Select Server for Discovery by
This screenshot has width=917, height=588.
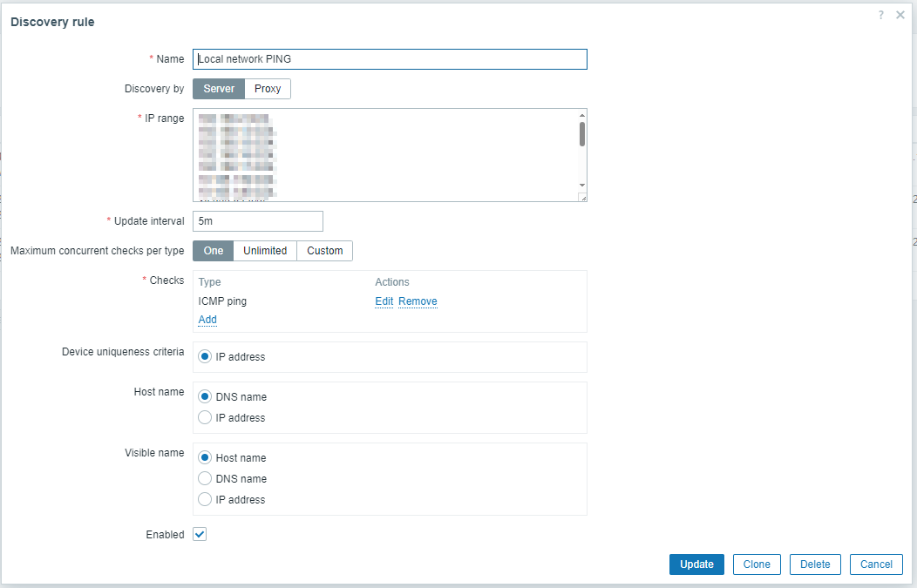click(219, 89)
